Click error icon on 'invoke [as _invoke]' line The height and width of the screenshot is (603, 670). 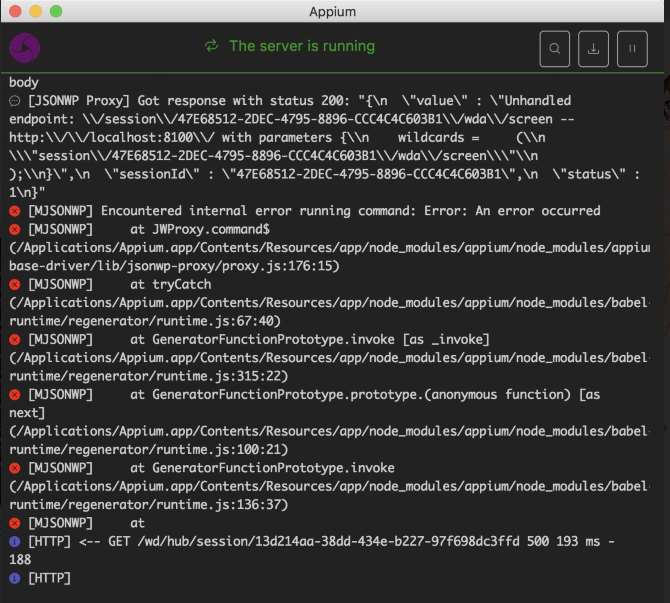(15, 339)
